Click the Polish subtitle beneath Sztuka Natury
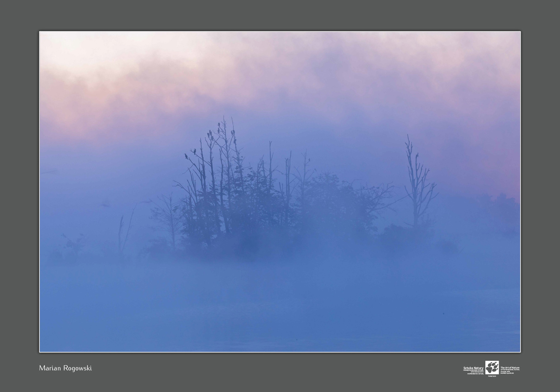This screenshot has width=560, height=392. coord(474,372)
